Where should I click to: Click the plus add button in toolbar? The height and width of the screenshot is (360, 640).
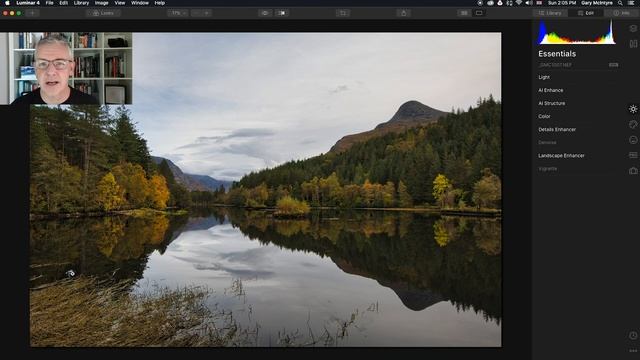(x=32, y=13)
